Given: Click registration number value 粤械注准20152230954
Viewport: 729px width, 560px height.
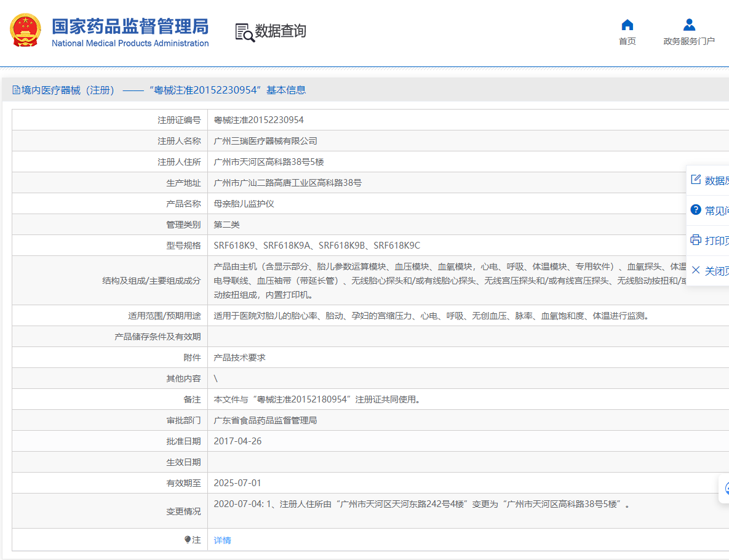Looking at the screenshot, I should pyautogui.click(x=258, y=120).
